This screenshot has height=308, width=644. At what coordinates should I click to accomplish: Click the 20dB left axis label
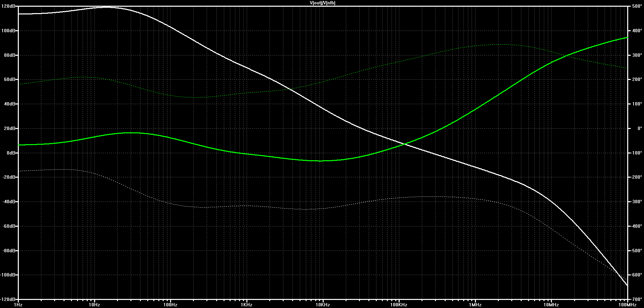point(9,128)
